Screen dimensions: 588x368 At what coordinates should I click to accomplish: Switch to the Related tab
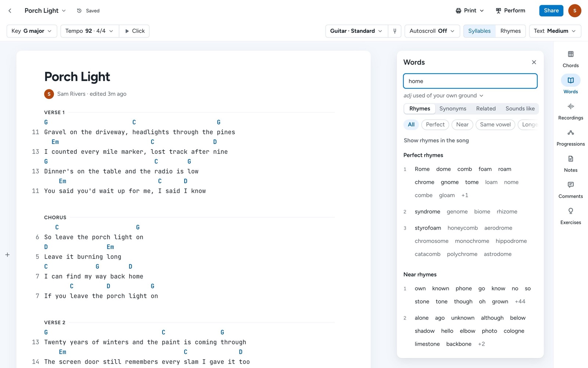pyautogui.click(x=485, y=109)
